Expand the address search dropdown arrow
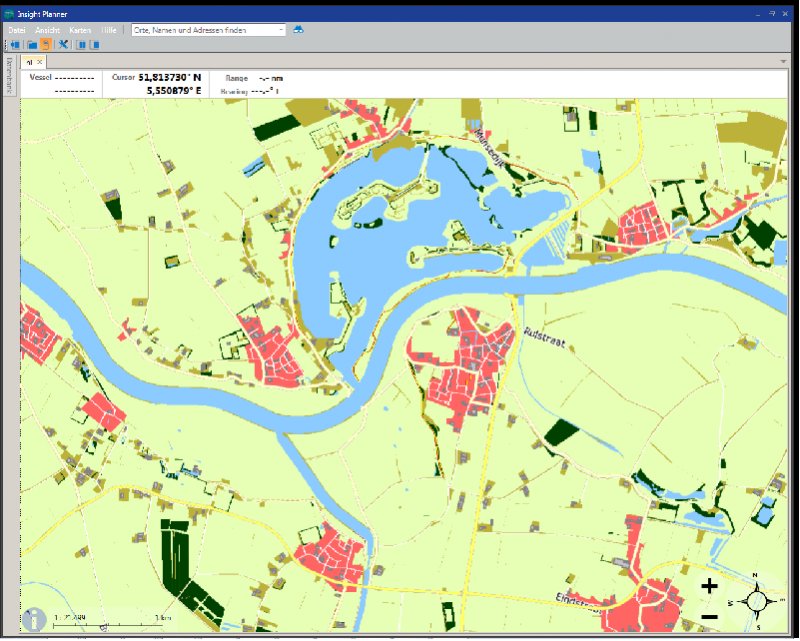Image resolution: width=800 pixels, height=641 pixels. coord(282,30)
